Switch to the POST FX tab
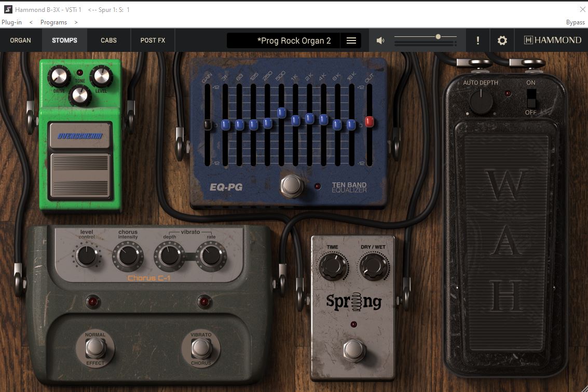The image size is (588, 392). (x=153, y=40)
